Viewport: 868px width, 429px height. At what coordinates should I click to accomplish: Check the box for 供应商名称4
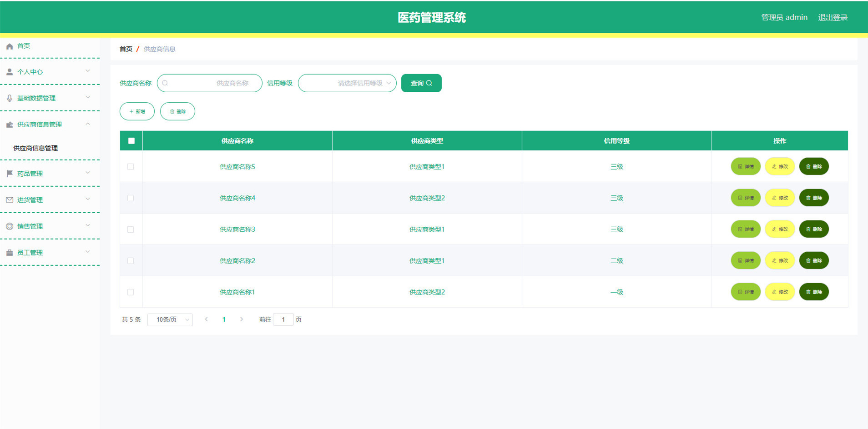pos(131,198)
